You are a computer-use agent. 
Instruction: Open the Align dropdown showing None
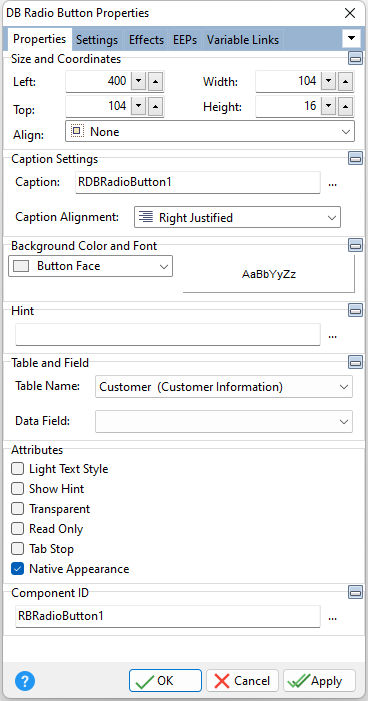(x=210, y=131)
